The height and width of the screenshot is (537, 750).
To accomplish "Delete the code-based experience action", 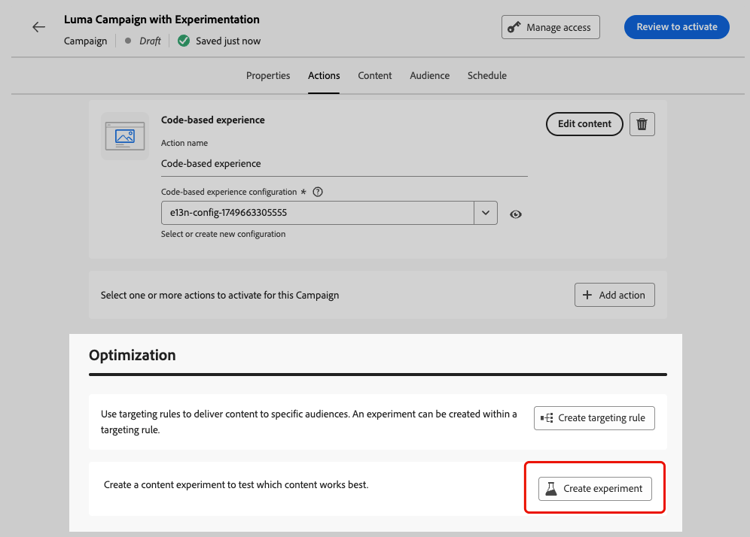I will pos(642,124).
